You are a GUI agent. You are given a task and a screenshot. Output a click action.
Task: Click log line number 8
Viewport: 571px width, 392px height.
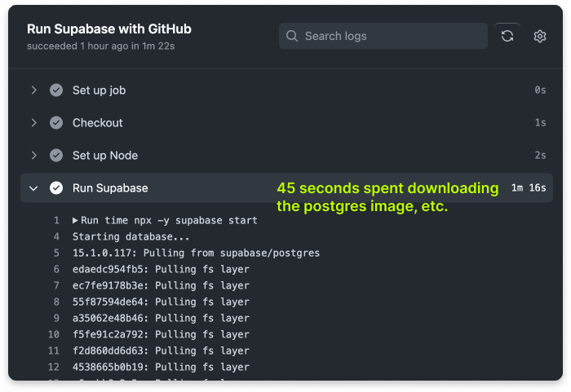56,302
